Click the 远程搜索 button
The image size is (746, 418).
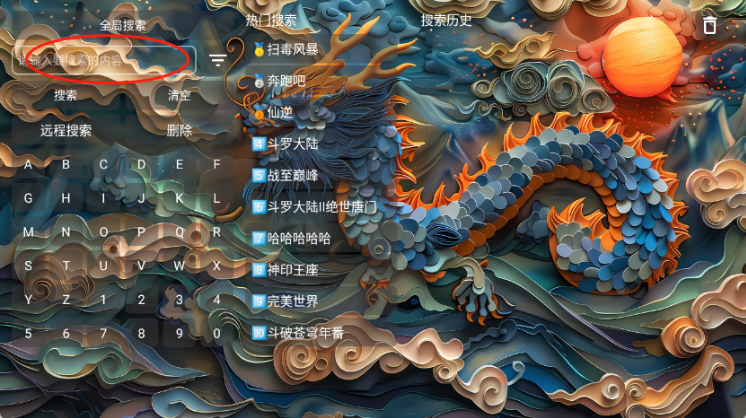click(66, 130)
